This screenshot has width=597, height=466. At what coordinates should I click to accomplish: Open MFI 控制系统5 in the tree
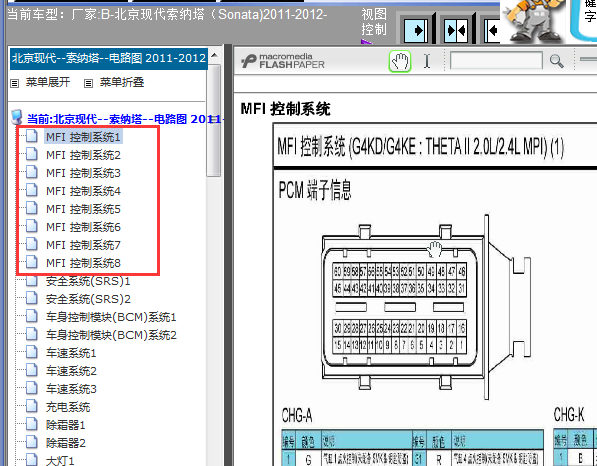pos(83,209)
